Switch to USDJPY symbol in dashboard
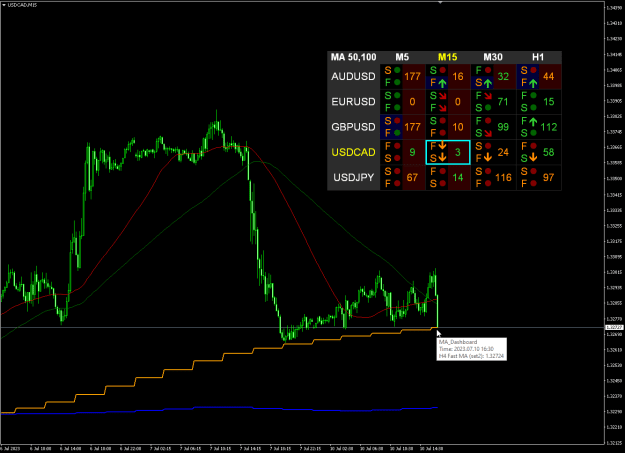 [x=353, y=177]
